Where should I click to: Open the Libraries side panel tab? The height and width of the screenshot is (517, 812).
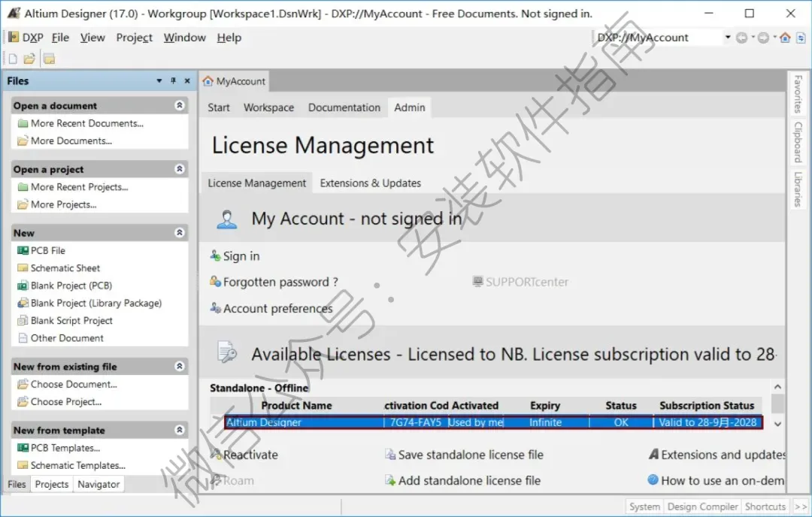point(798,189)
